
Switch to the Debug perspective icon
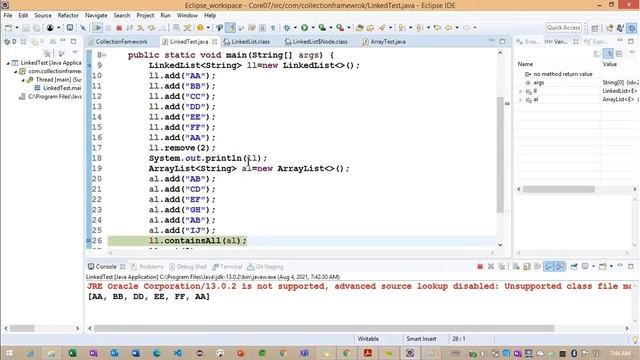632,28
